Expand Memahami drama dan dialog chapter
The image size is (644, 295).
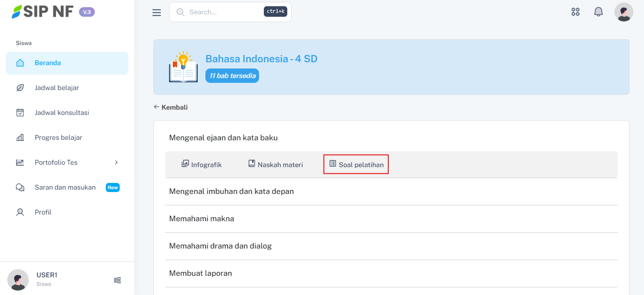(220, 246)
